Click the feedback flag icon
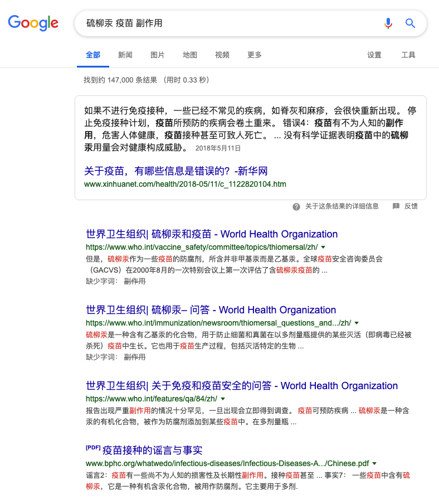 [396, 206]
